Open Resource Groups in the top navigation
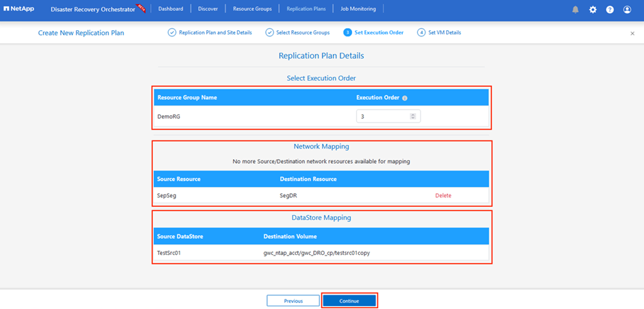 tap(252, 9)
